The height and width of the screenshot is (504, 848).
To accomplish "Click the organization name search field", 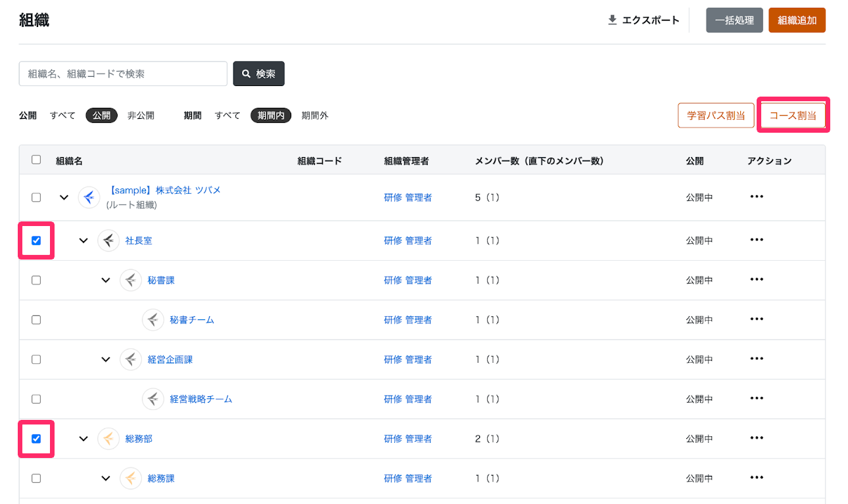I will pos(123,74).
